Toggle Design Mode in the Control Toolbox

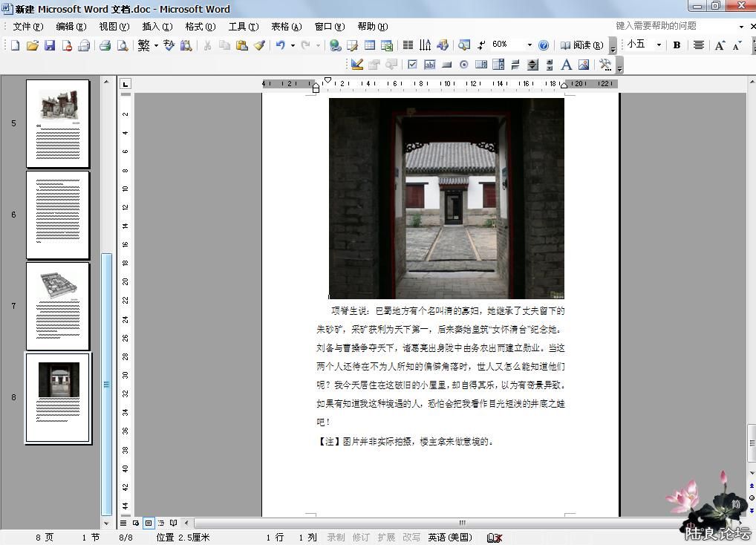(x=357, y=65)
